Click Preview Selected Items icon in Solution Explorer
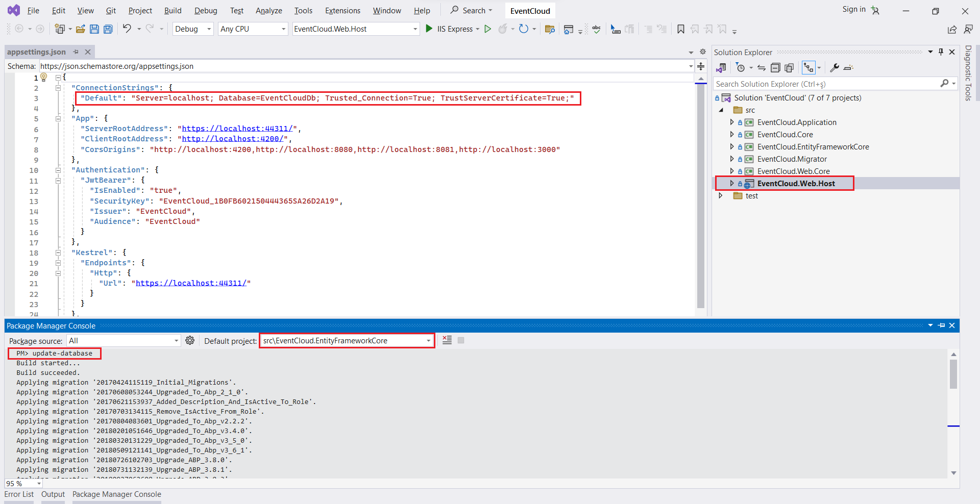Image resolution: width=980 pixels, height=504 pixels. (x=848, y=68)
